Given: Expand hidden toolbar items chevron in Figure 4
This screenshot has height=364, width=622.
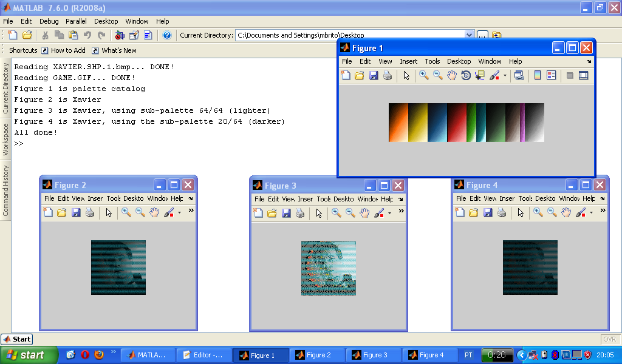Looking at the screenshot, I should (x=603, y=211).
